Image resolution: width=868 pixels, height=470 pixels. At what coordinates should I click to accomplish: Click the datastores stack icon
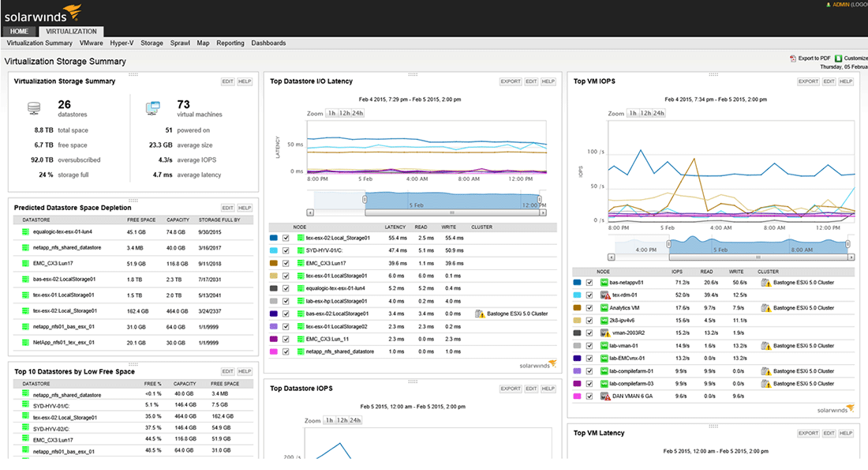tap(34, 108)
